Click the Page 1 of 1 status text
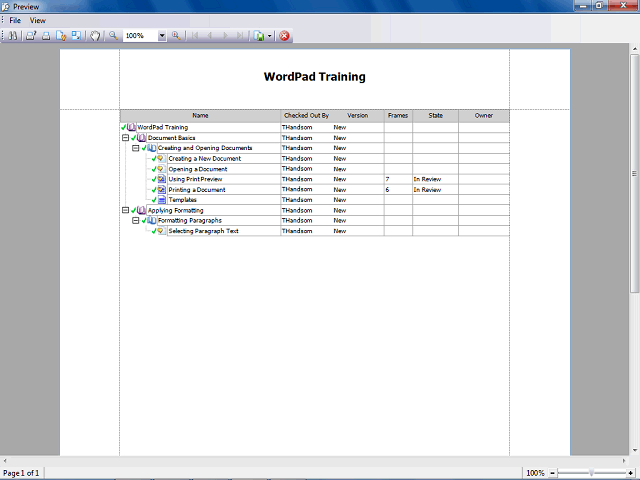Screen dimensions: 640x480 pos(21,473)
